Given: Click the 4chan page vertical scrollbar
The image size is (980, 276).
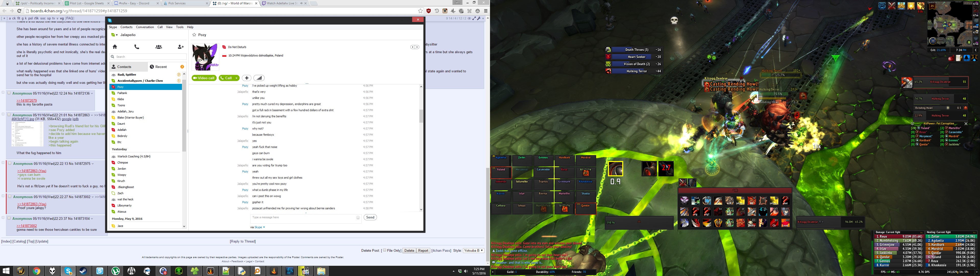Looking at the screenshot, I should coord(487,215).
